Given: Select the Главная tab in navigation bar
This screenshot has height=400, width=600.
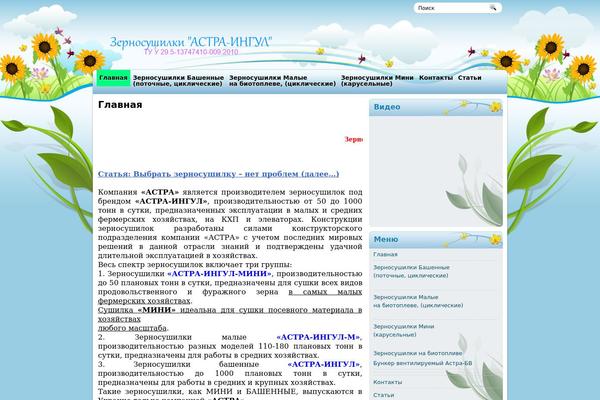Looking at the screenshot, I should [x=113, y=78].
